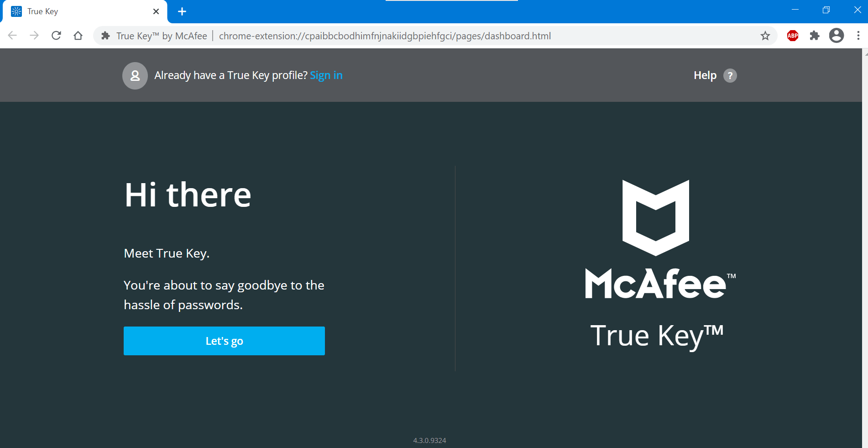Screen dimensions: 868x448
Task: Navigate back using the back arrow
Action: tap(12, 35)
